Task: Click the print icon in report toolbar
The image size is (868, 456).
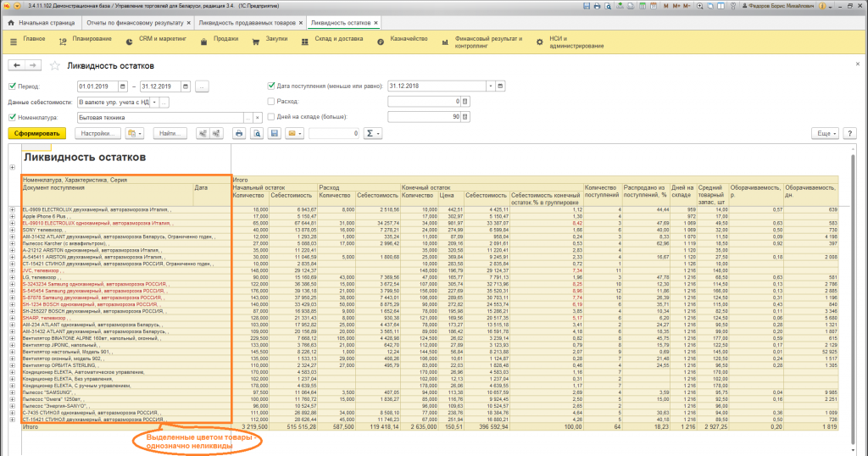Action: pyautogui.click(x=239, y=133)
